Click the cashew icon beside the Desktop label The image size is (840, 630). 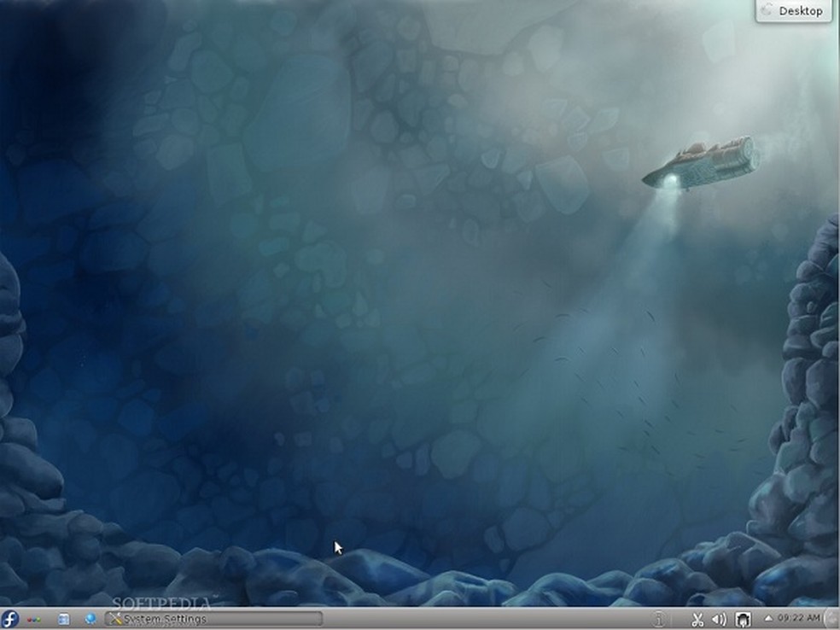pyautogui.click(x=765, y=11)
